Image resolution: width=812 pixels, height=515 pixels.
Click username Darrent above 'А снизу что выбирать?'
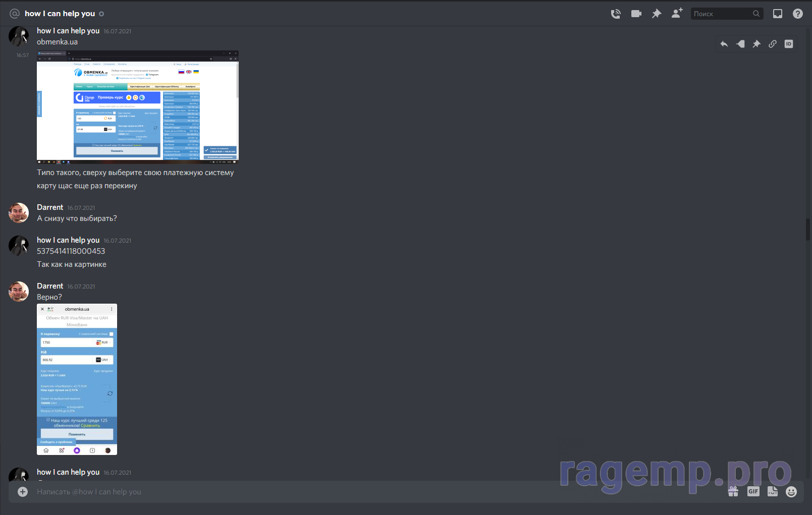[50, 207]
